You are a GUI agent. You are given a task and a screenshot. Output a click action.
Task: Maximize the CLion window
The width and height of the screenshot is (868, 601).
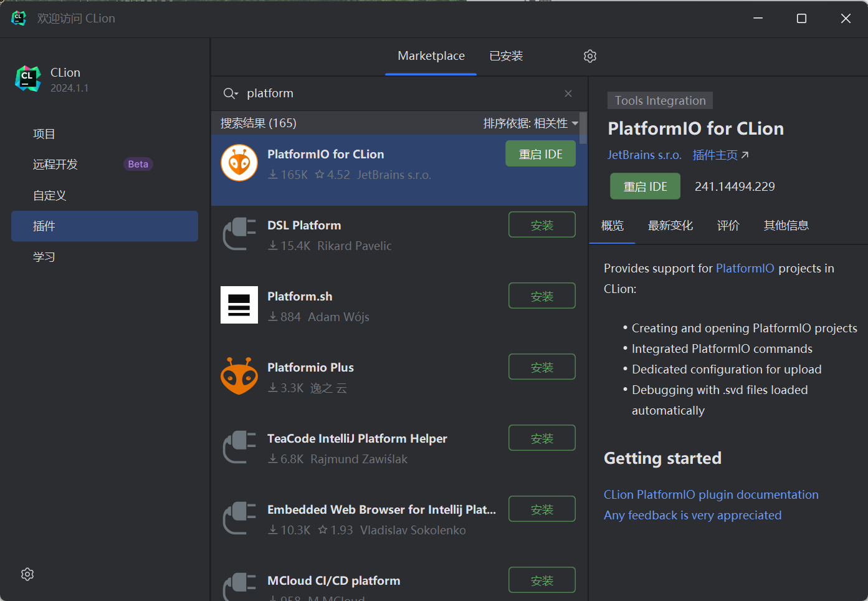click(x=802, y=19)
